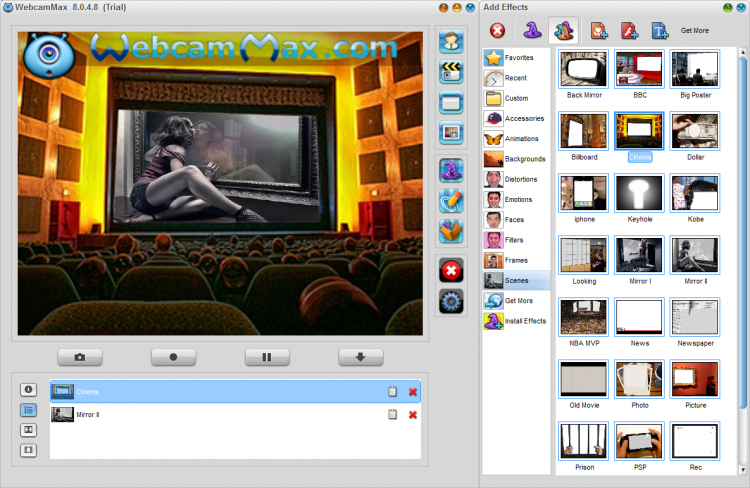Open the Filters category

(516, 240)
